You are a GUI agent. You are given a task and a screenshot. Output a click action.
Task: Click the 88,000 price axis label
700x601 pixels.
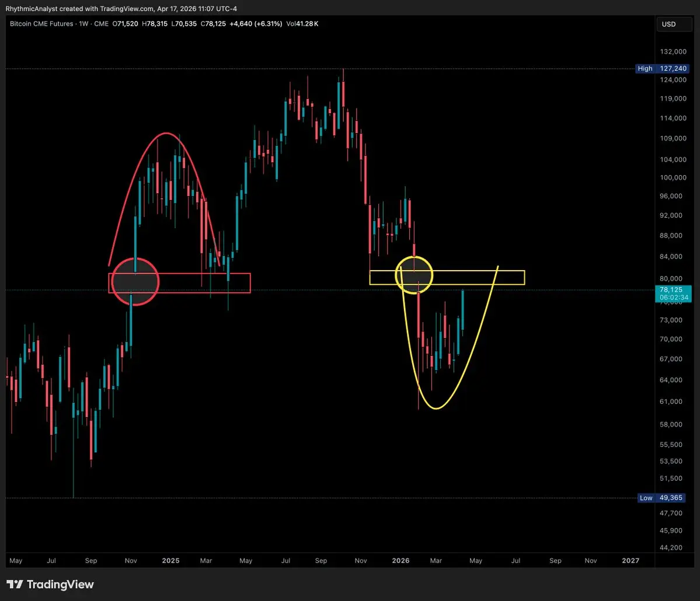pyautogui.click(x=671, y=236)
